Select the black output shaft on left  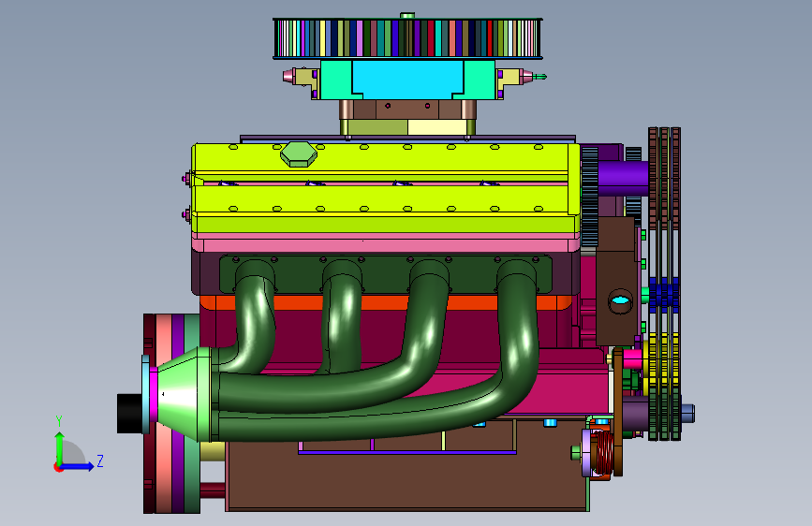click(129, 413)
